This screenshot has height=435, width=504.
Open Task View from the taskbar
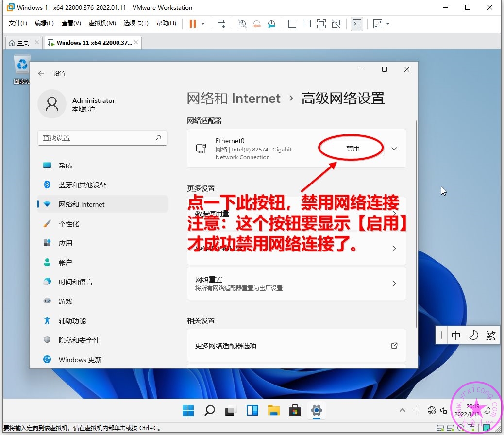[x=231, y=411]
